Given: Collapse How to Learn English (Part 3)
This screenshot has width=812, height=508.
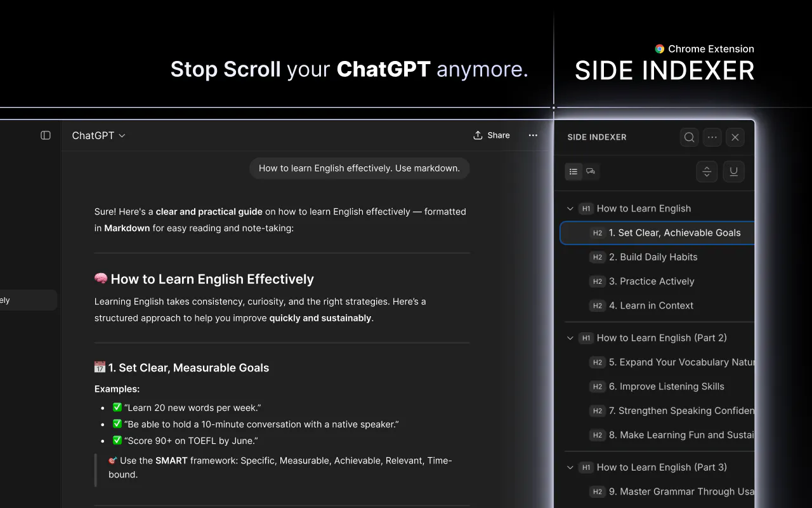Looking at the screenshot, I should point(570,467).
